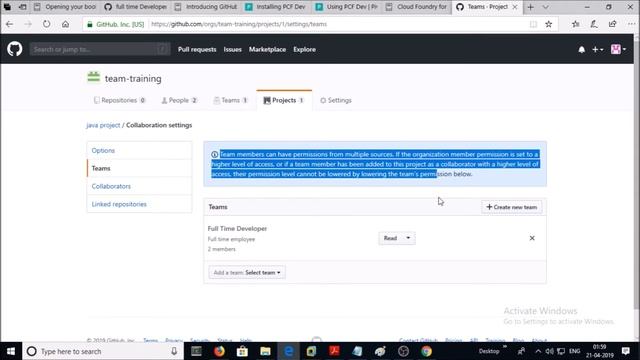The width and height of the screenshot is (640, 360).
Task: Focus the Search or jump to field
Action: click(x=100, y=49)
